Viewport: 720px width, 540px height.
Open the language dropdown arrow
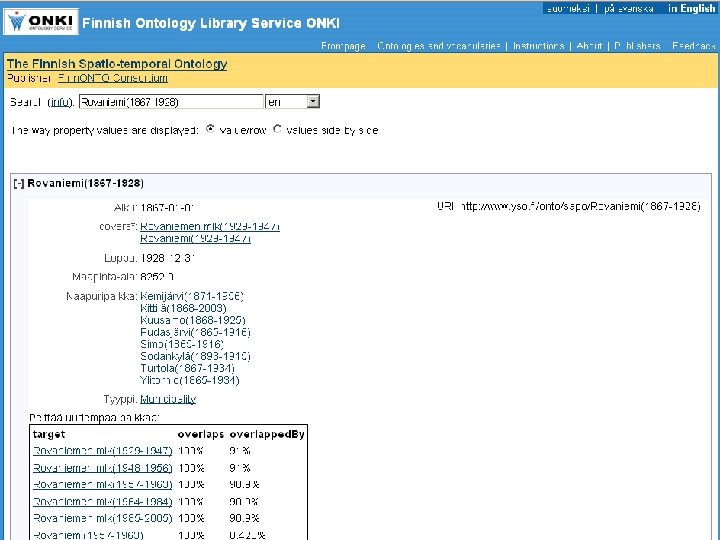click(313, 101)
